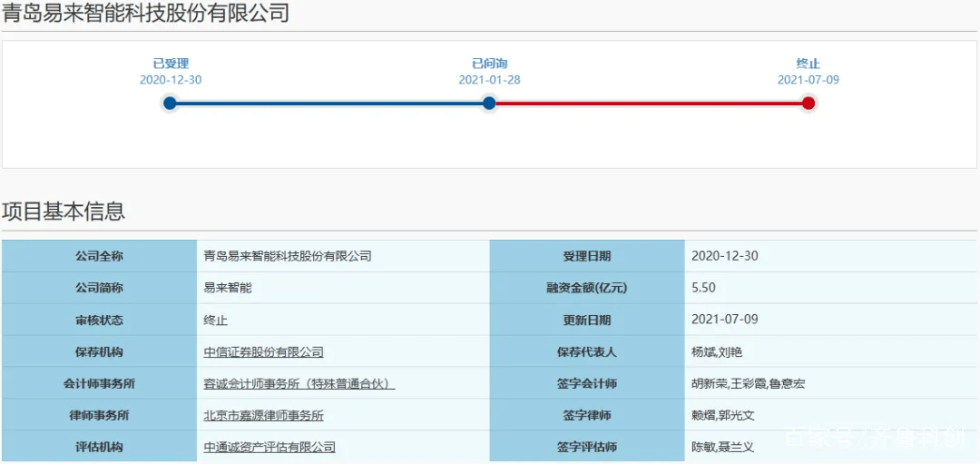This screenshot has width=980, height=464.
Task: Open the 容诚会计师事务所 link
Action: (x=299, y=384)
